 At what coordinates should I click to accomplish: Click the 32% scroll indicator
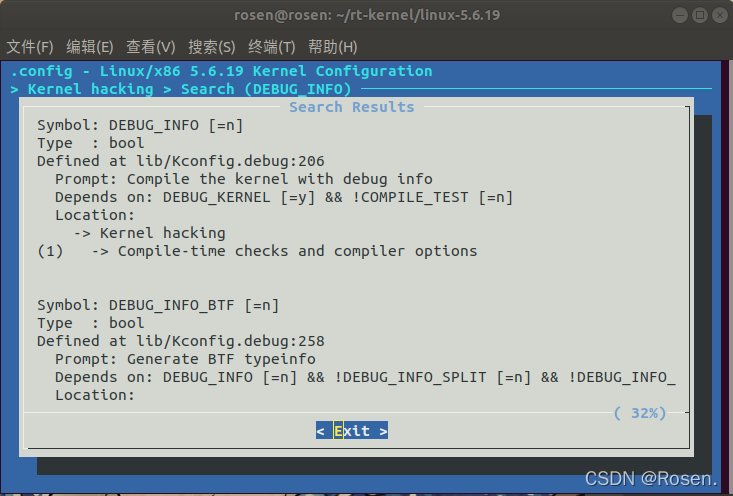click(x=640, y=413)
